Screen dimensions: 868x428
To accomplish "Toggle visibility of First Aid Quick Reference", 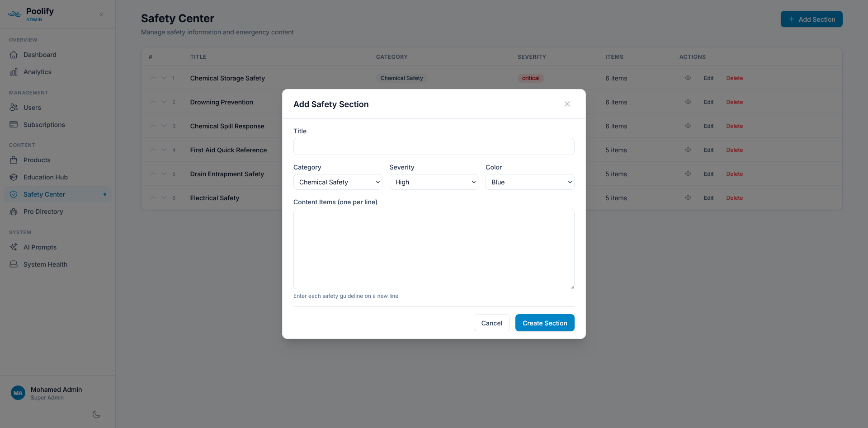I will (688, 150).
